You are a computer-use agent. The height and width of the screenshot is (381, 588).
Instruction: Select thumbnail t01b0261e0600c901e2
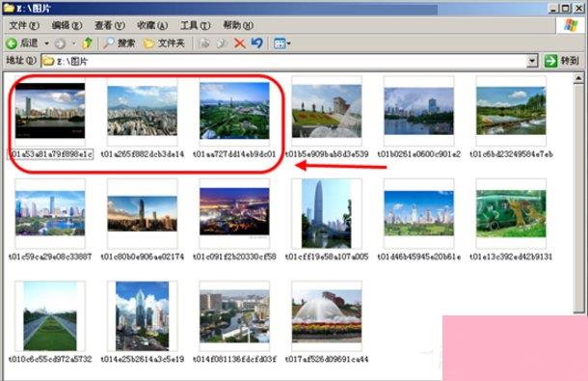pyautogui.click(x=419, y=111)
